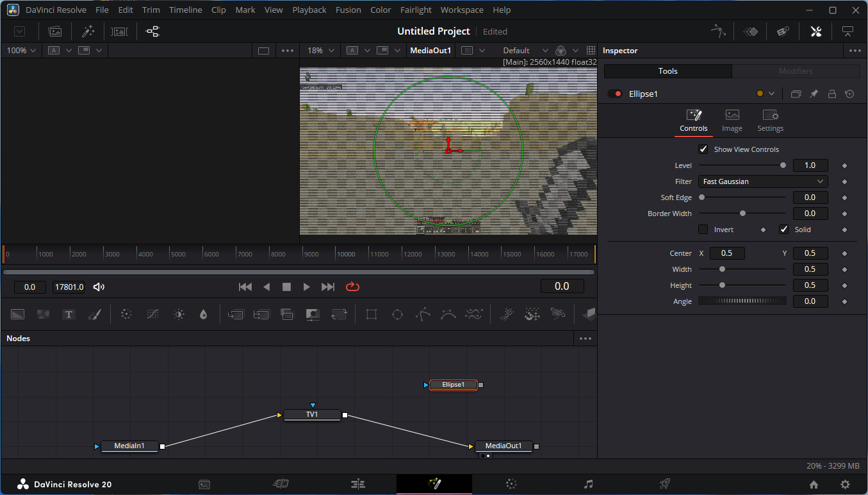Open the Workspace menu

pyautogui.click(x=462, y=10)
